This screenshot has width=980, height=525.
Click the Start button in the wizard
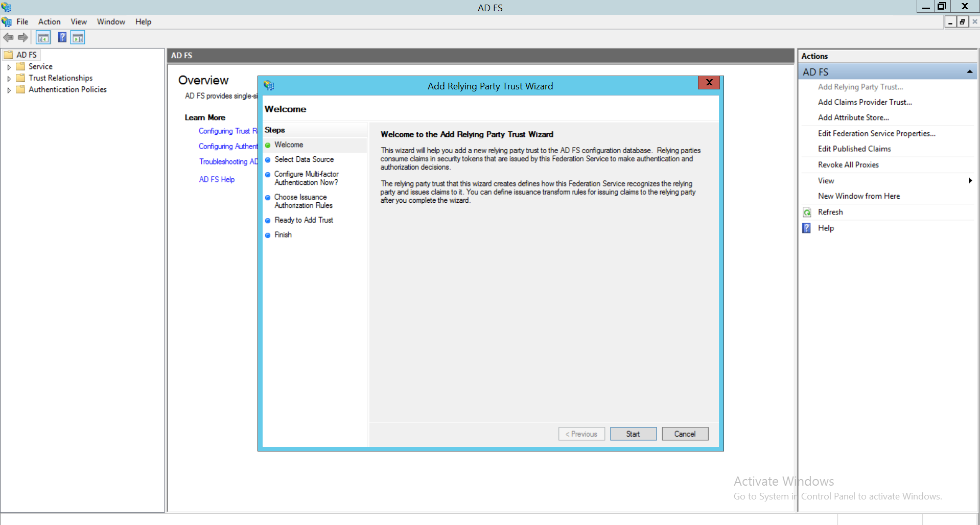point(633,434)
